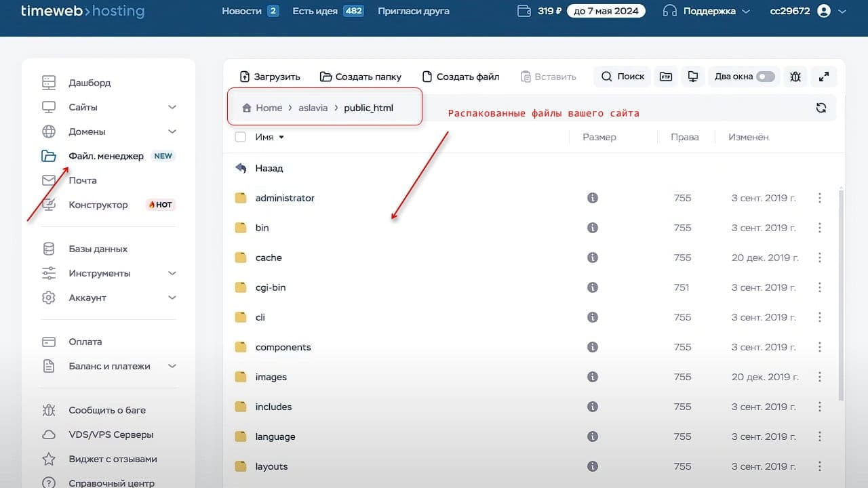Open Пригласи друга link
Image resolution: width=868 pixels, height=488 pixels.
pos(414,11)
